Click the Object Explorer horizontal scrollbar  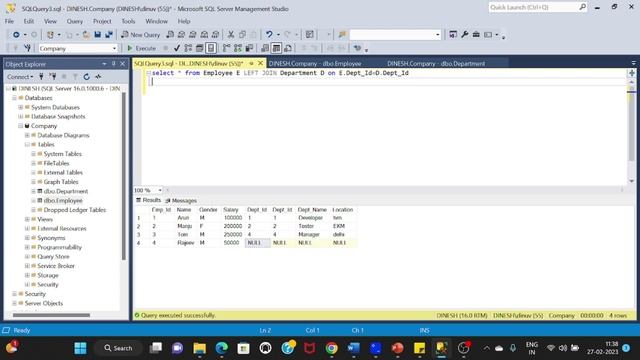point(51,315)
